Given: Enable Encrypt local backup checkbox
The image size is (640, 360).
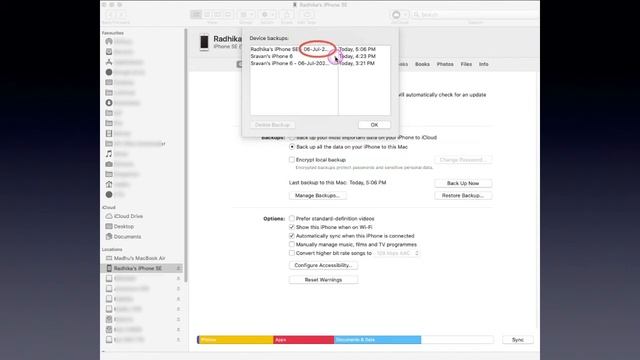Looking at the screenshot, I should click(292, 160).
